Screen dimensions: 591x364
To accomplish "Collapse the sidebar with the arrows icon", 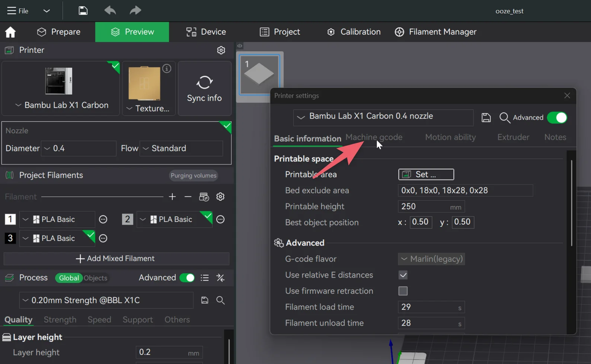I will tap(240, 46).
